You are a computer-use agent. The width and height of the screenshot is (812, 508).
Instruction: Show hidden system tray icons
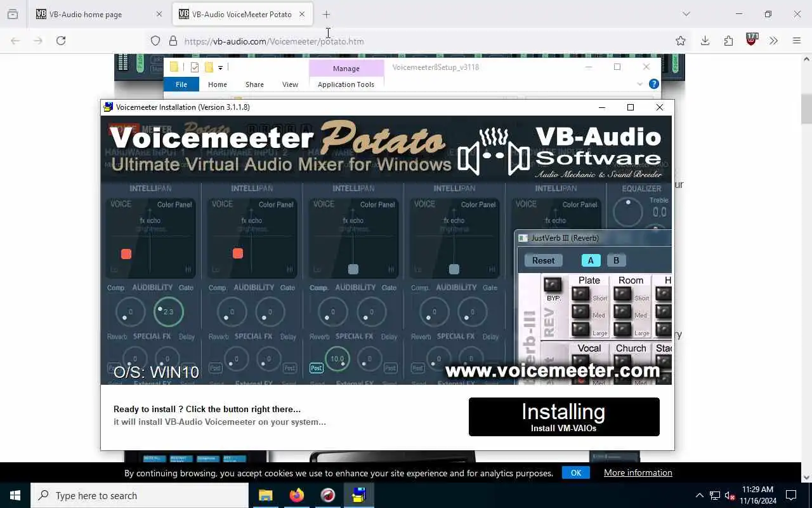pos(699,495)
